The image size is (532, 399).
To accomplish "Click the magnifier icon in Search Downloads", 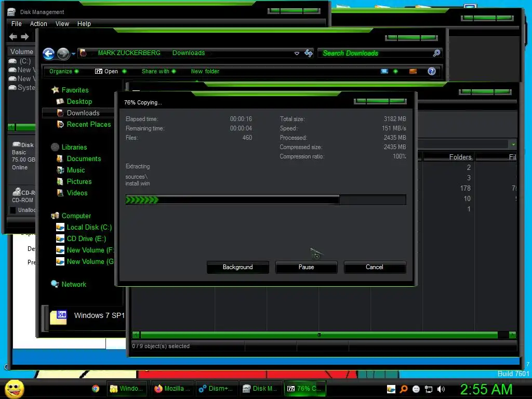I will [x=436, y=53].
